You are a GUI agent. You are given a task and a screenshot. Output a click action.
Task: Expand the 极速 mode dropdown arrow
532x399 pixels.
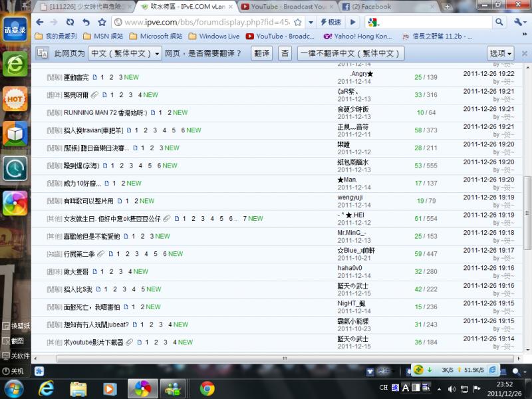pyautogui.click(x=349, y=22)
